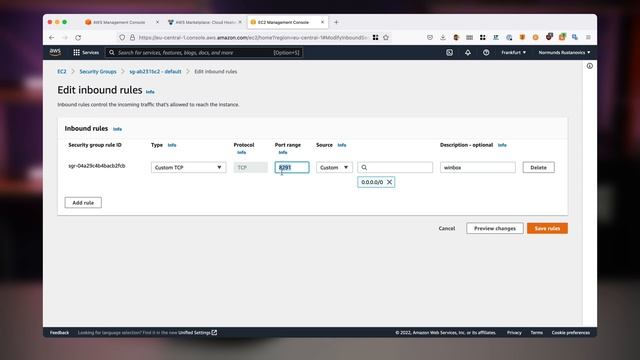Close the EC2 Management Console tab

(322, 22)
